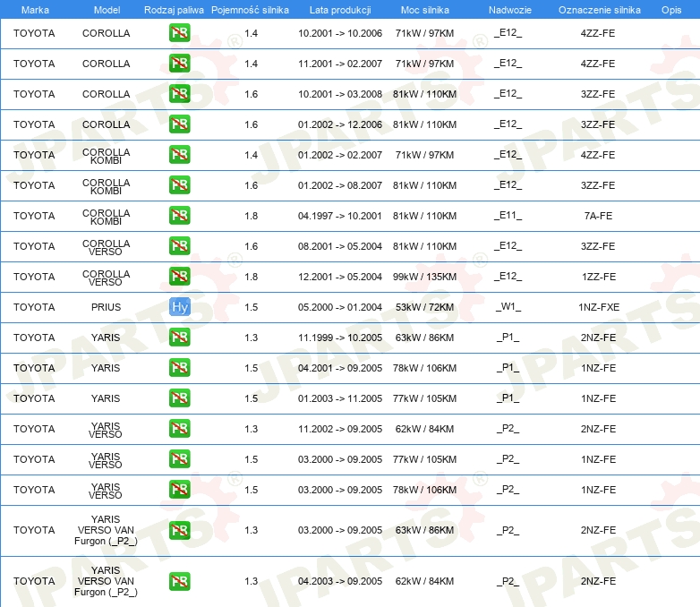700x607 pixels.
Task: Click petrol icon in Corolla Kombi 1.8 row
Action: click(x=179, y=215)
